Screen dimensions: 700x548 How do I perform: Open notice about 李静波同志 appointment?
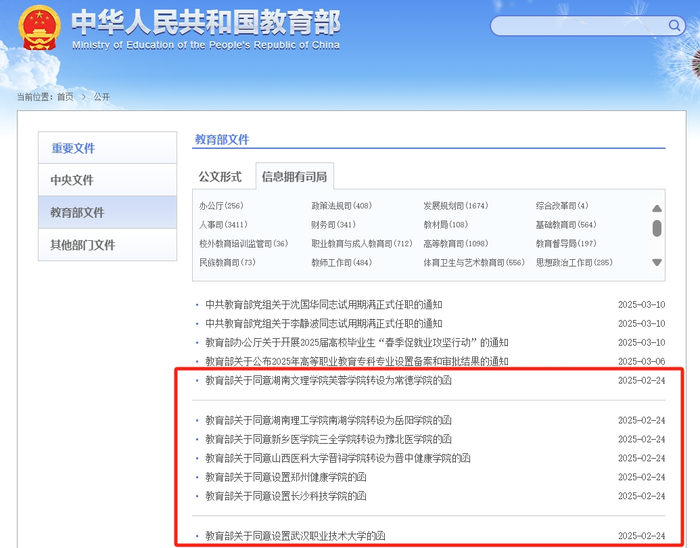tap(324, 324)
